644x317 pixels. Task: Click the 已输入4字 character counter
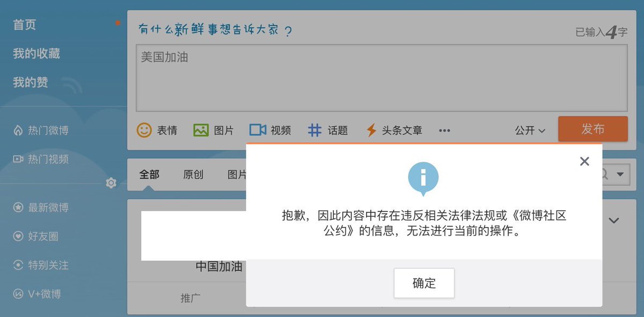tap(601, 32)
